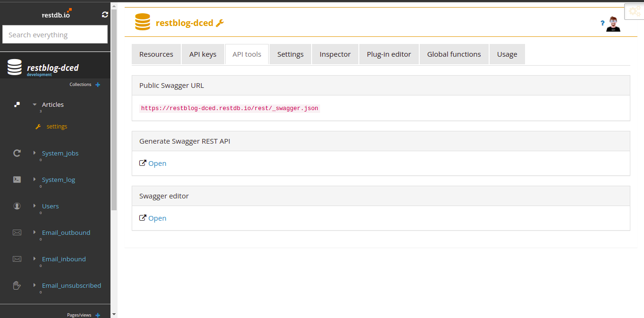644x318 pixels.
Task: Expand the System_jobs collection arrow
Action: pyautogui.click(x=34, y=153)
